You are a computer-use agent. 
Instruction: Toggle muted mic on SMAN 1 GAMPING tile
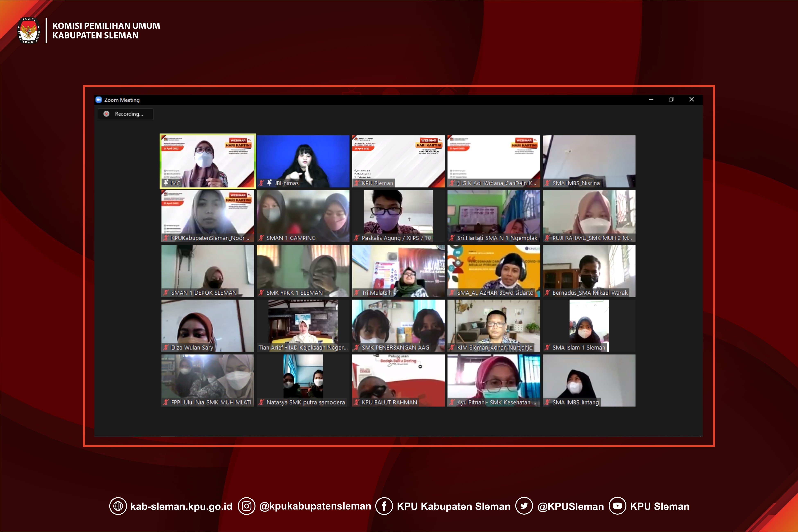click(x=261, y=238)
